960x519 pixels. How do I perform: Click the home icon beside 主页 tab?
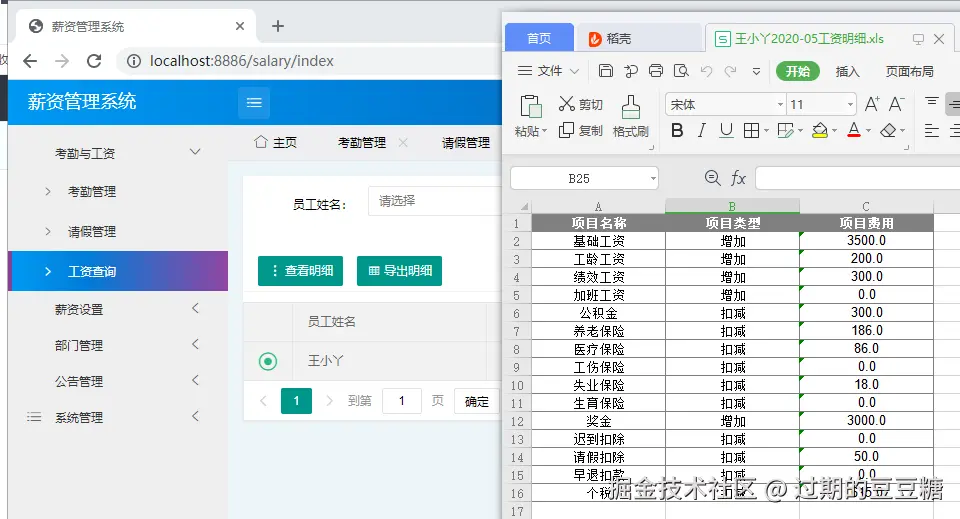click(261, 142)
